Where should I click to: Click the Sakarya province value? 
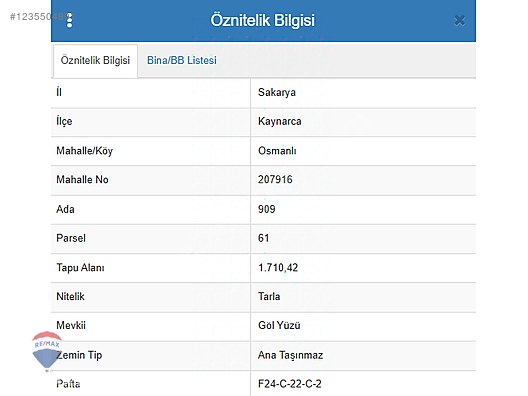[x=277, y=92]
